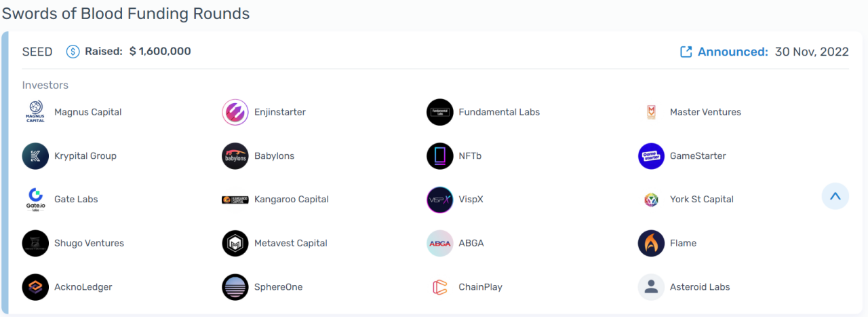
Task: Open the Kangaroo Capital investor link
Action: (x=291, y=200)
